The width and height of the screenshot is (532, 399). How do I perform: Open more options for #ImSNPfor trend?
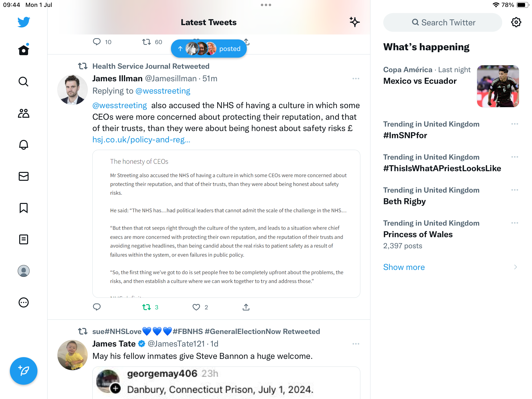(515, 124)
